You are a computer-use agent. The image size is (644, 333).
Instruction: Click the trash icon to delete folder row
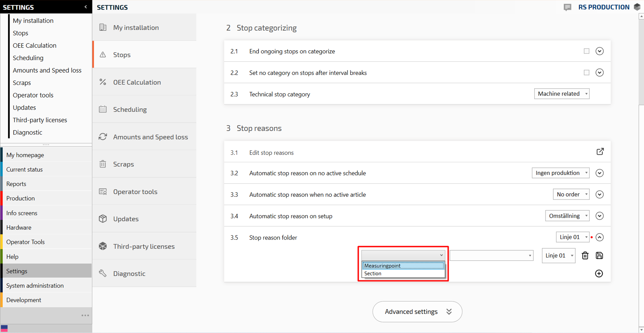point(585,256)
